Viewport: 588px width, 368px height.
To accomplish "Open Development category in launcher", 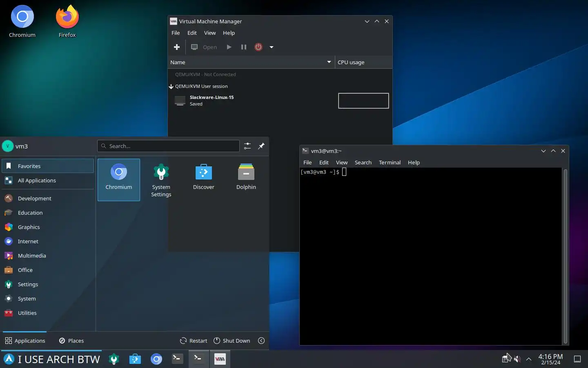I will (x=48, y=198).
